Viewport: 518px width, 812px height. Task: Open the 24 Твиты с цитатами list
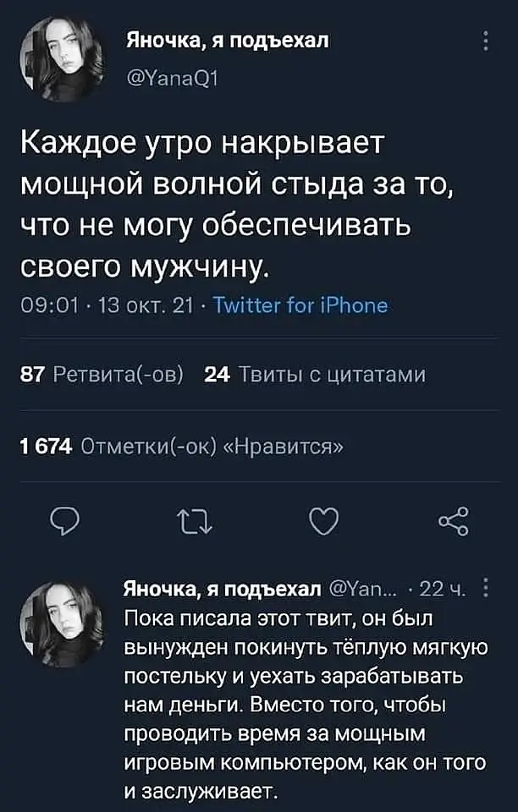(315, 375)
